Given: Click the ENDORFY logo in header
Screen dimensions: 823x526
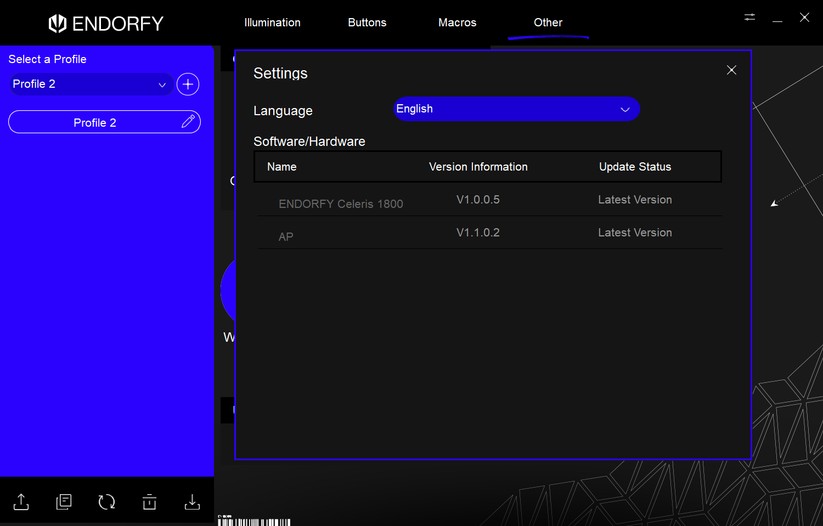Looking at the screenshot, I should pos(106,23).
